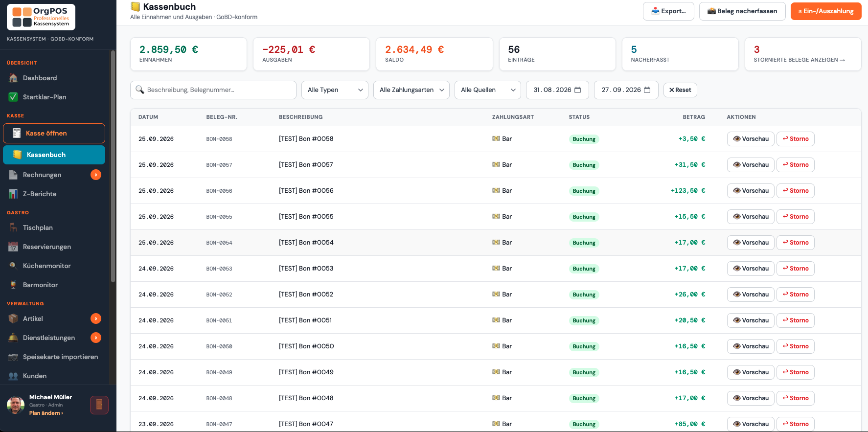Open the Export menu button
The image size is (868, 432).
668,11
